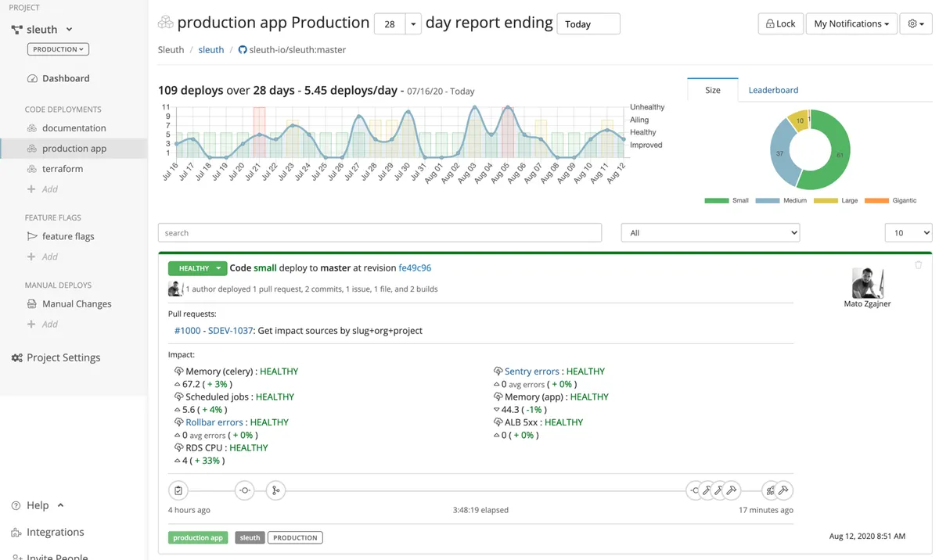Click the Small legend green swatch

pos(717,201)
